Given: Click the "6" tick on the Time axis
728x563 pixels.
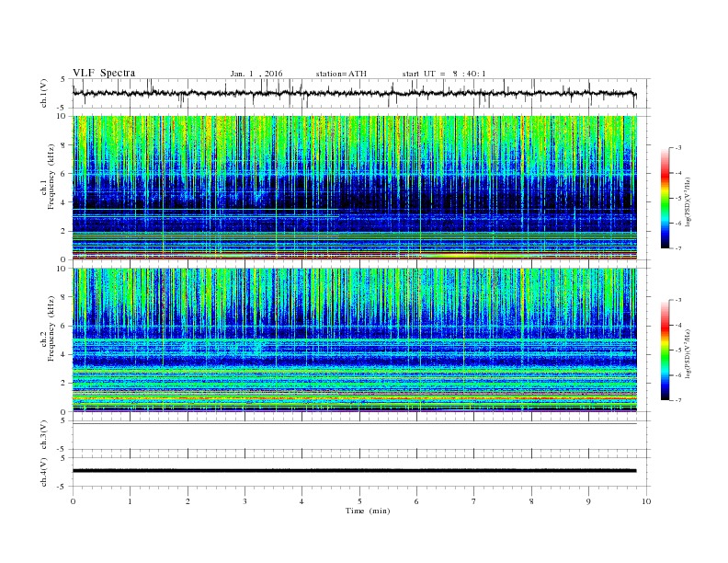Looking at the screenshot, I should [417, 501].
